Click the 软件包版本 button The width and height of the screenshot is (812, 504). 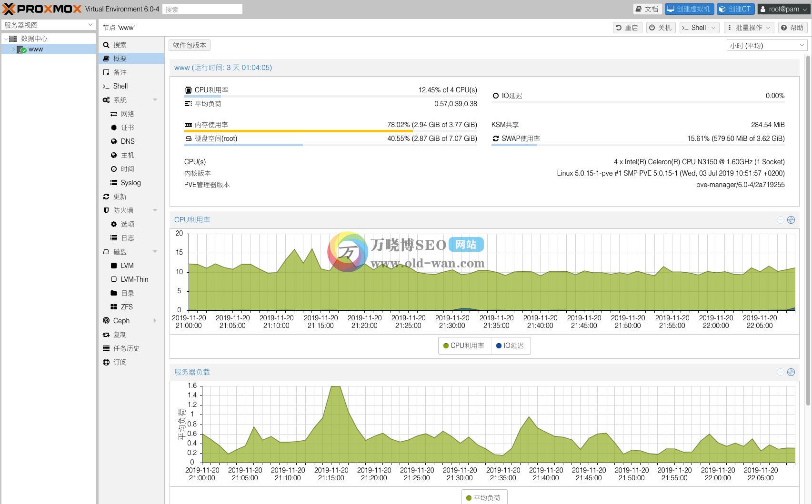coord(190,45)
